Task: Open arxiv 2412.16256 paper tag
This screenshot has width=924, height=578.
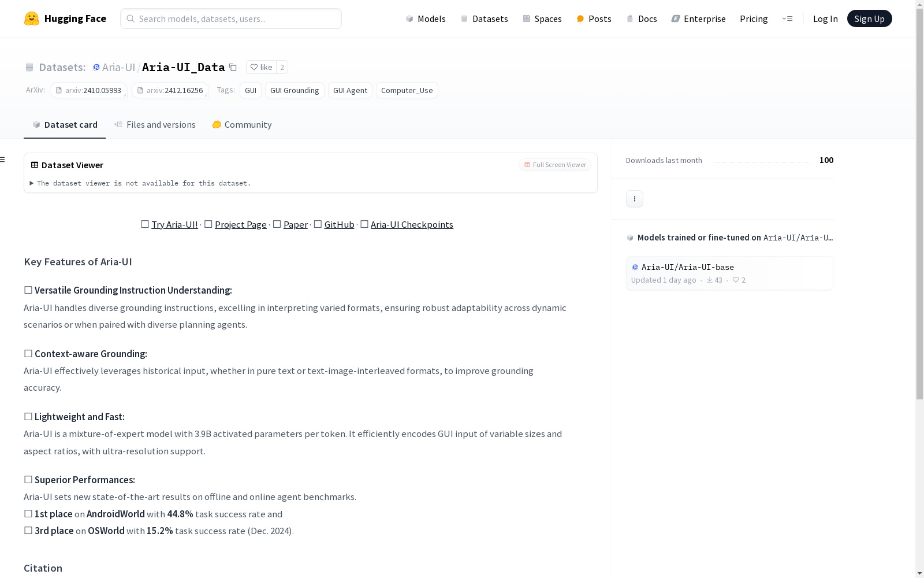Action: click(170, 90)
